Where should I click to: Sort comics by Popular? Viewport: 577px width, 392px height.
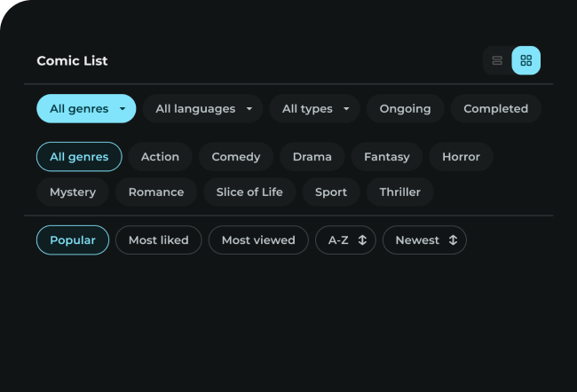tap(73, 240)
